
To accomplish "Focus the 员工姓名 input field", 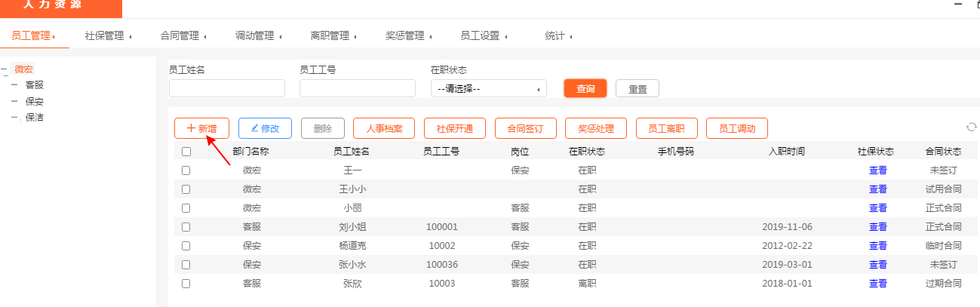I will pyautogui.click(x=226, y=88).
